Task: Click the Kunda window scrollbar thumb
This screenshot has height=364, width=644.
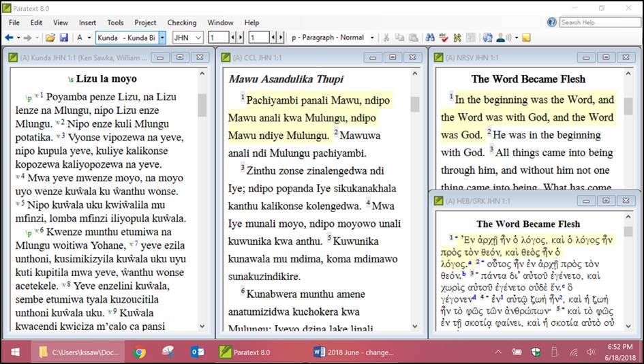Action: [202, 105]
